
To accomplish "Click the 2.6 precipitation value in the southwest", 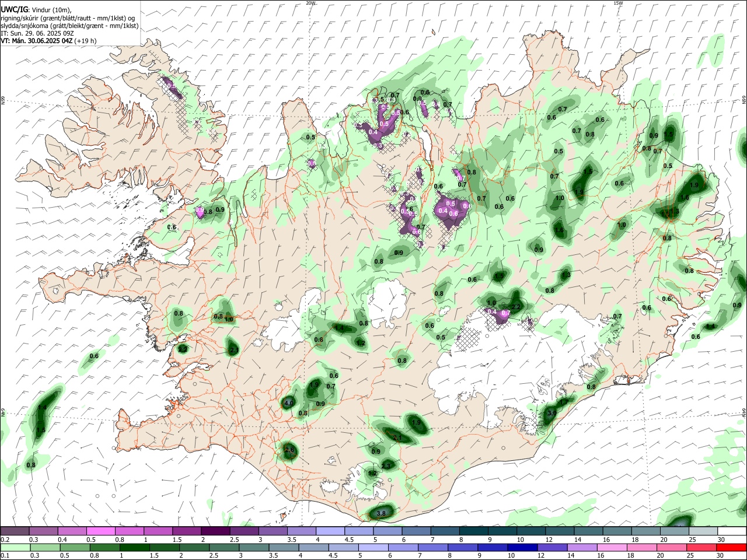I will click(x=289, y=450).
